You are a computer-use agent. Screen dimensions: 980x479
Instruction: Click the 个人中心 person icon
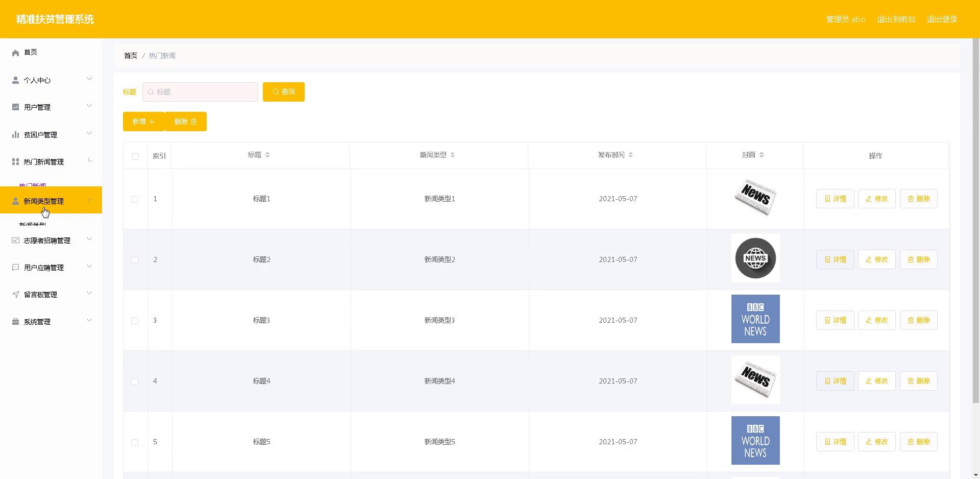pyautogui.click(x=15, y=80)
